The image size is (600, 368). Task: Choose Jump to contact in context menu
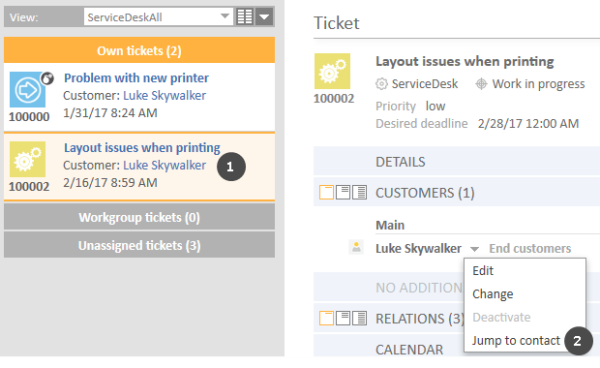516,340
